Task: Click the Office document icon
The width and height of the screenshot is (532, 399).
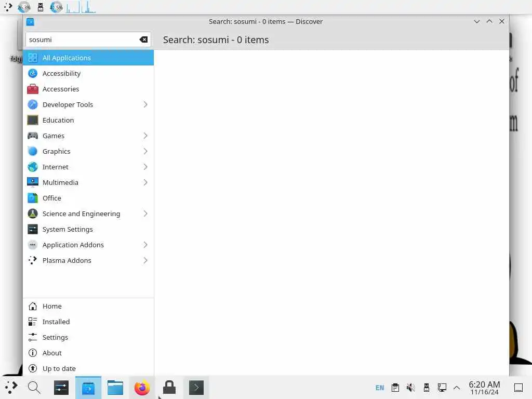Action: 33,198
